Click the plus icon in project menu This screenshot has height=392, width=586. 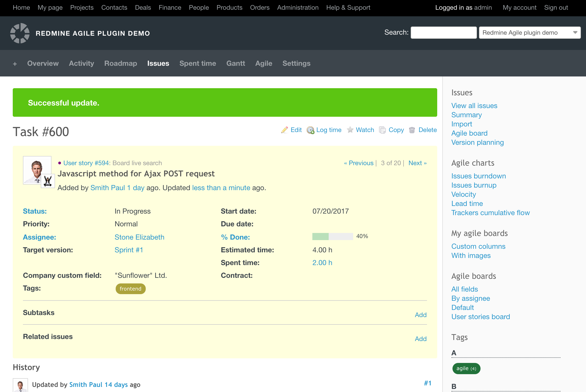[15, 64]
